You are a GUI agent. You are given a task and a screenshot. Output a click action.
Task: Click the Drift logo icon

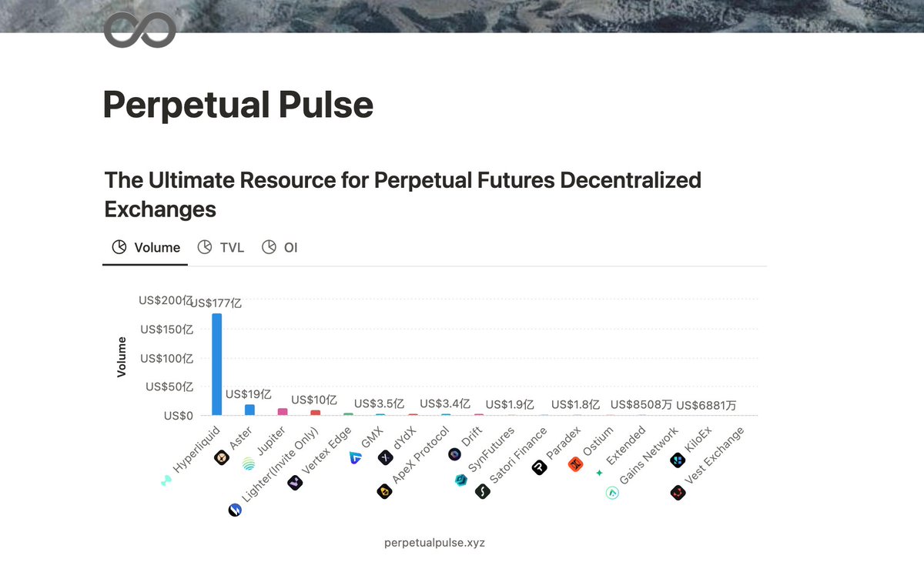point(454,454)
